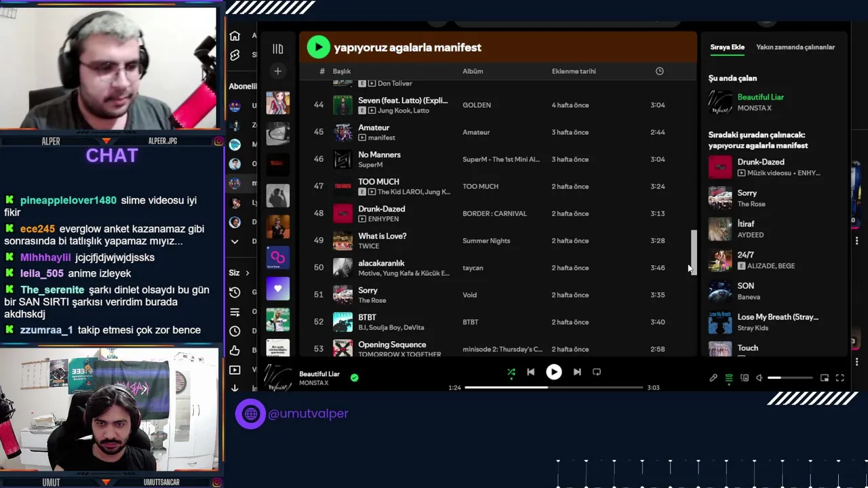
Task: Toggle the queue view icon
Action: tap(729, 378)
